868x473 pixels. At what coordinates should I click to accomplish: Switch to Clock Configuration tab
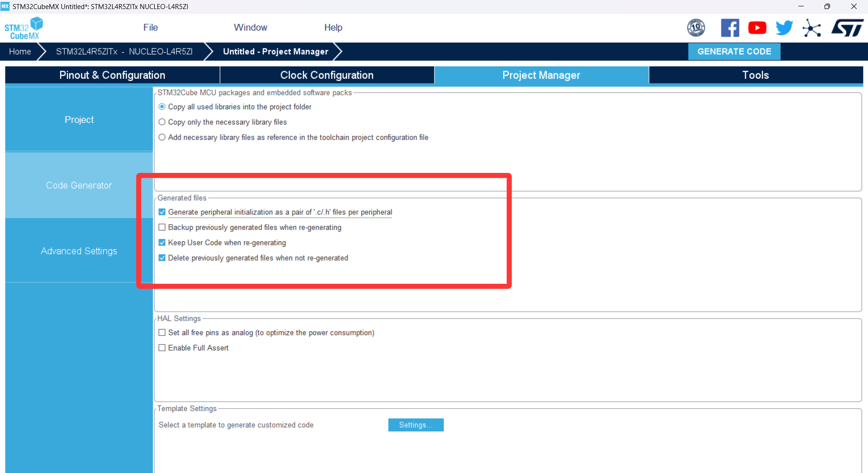point(327,75)
